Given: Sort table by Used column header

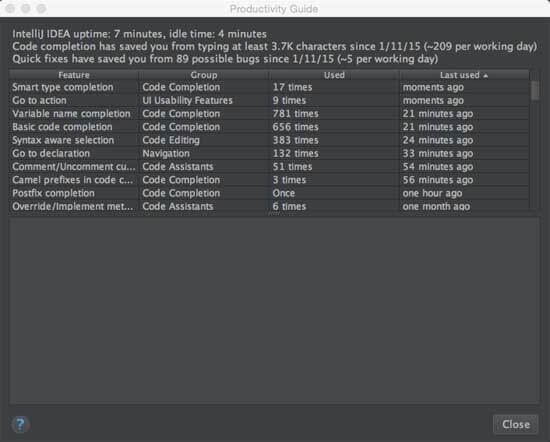Looking at the screenshot, I should 334,75.
